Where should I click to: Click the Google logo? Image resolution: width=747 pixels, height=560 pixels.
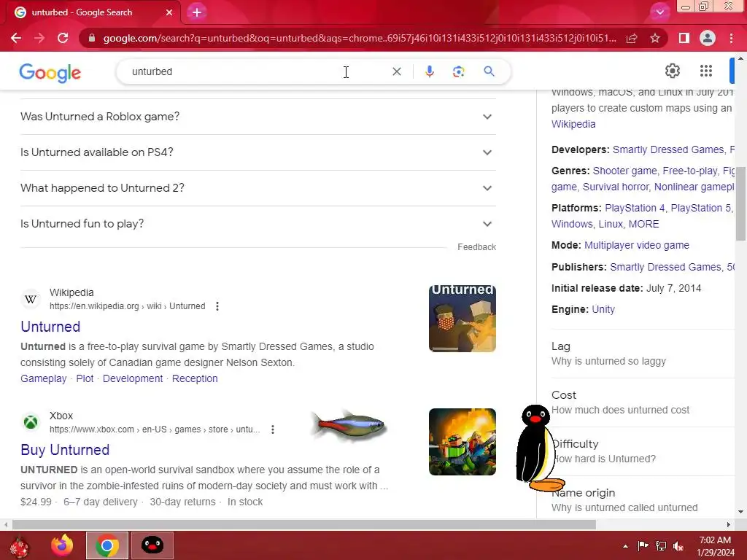click(50, 72)
